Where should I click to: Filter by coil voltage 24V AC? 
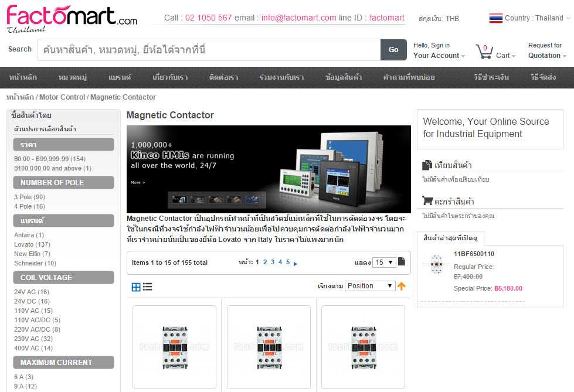pos(32,292)
